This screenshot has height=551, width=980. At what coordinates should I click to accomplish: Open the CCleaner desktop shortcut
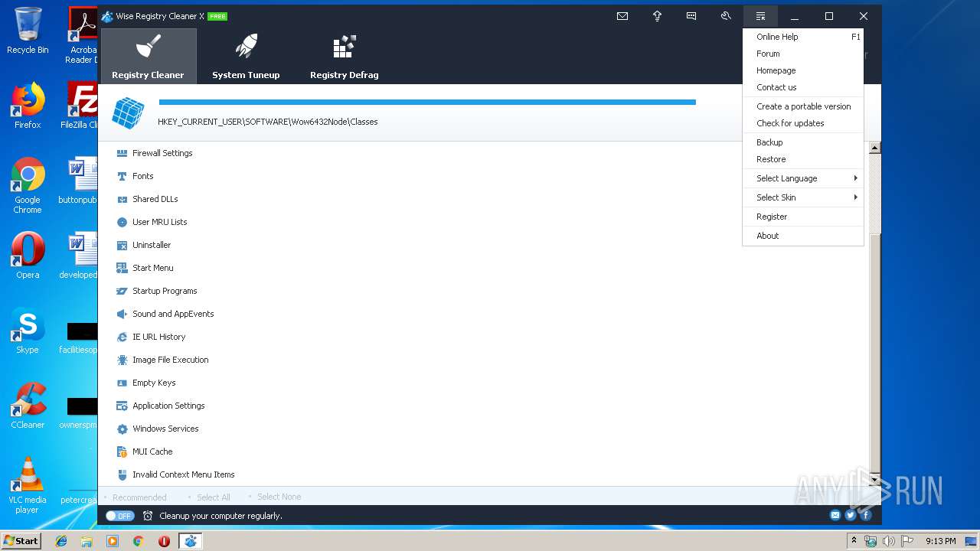tap(28, 406)
